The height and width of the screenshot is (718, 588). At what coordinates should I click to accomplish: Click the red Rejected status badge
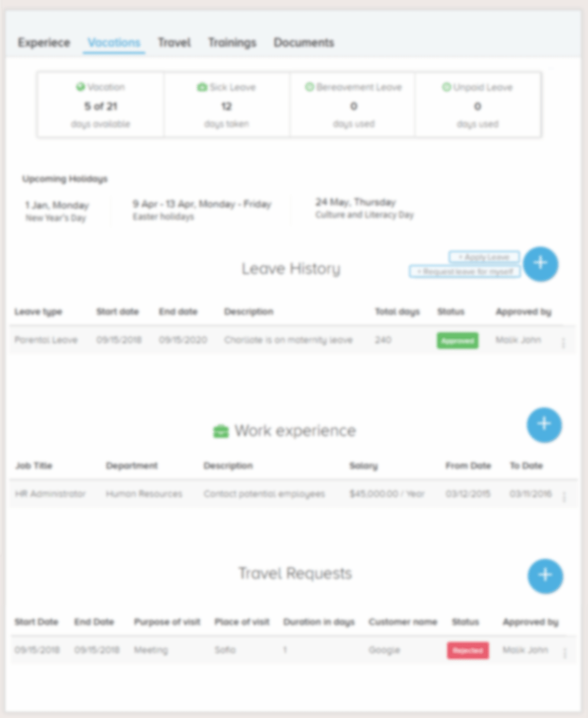(468, 651)
